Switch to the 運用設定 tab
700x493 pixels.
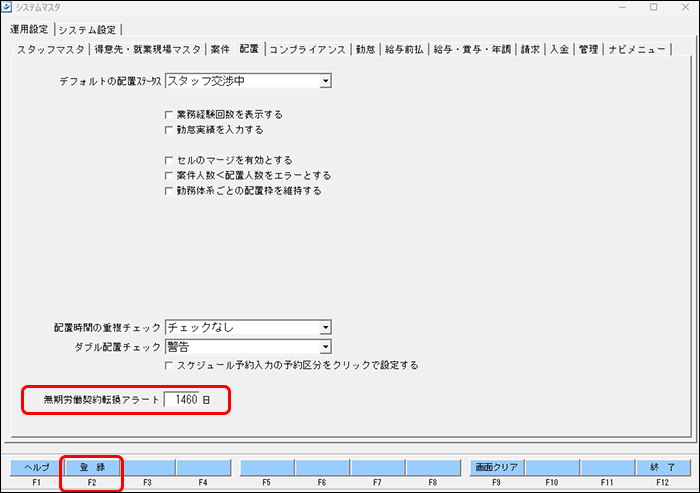[29, 29]
